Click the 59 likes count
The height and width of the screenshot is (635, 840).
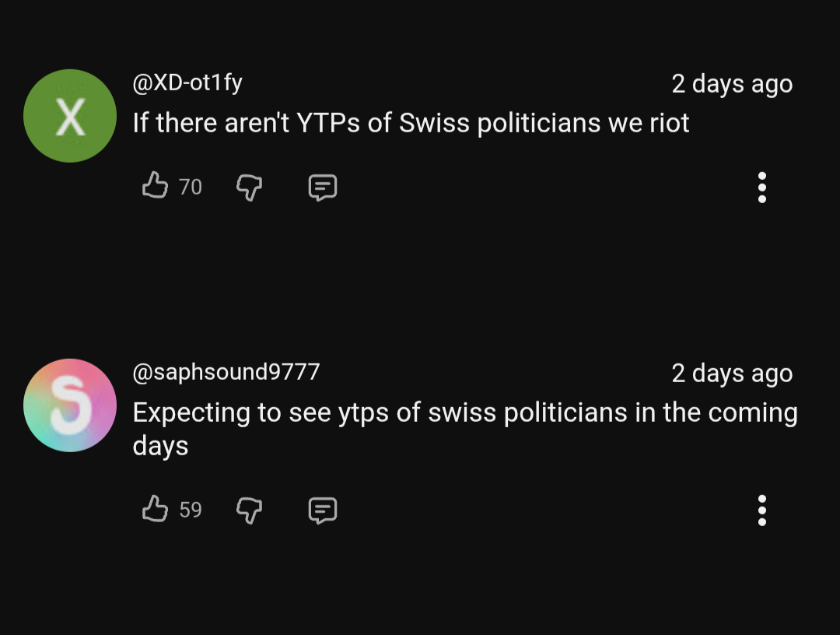coord(191,510)
